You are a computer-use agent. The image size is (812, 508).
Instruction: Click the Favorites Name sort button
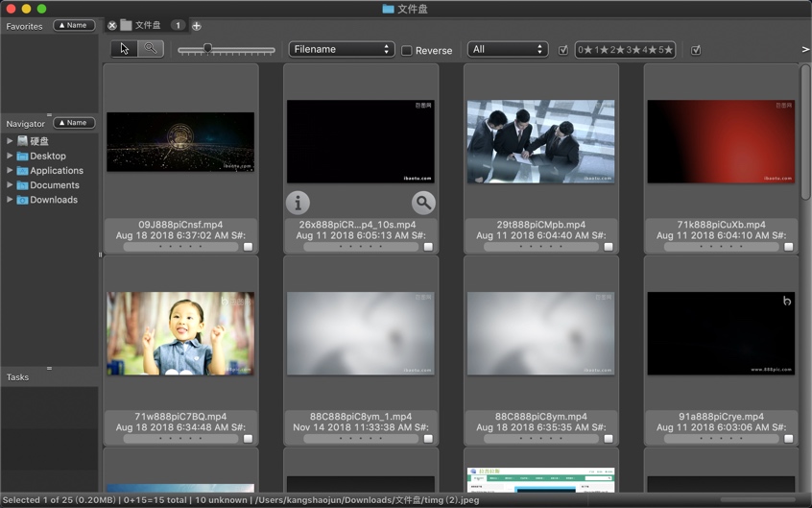coord(74,25)
